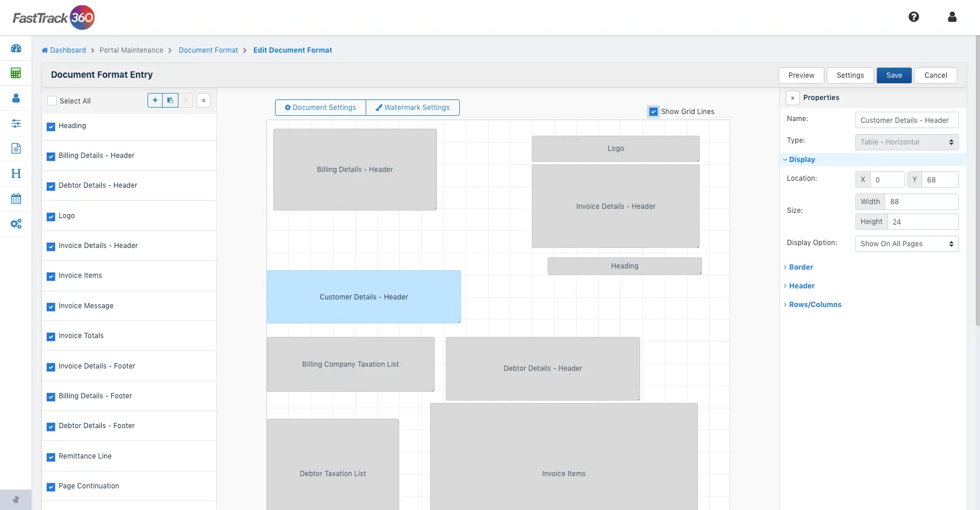Viewport: 980px width, 510px height.
Task: Click the Width input field
Action: 921,202
